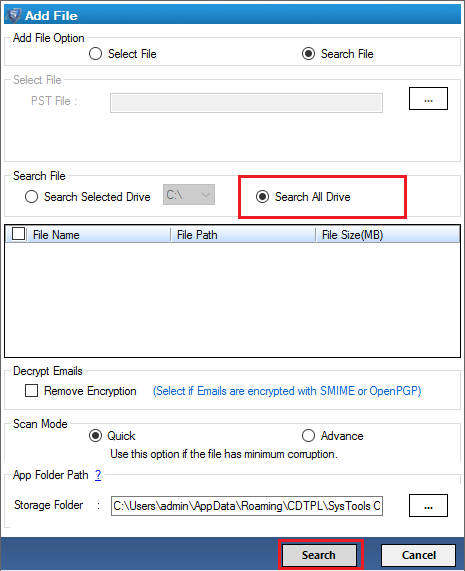The height and width of the screenshot is (571, 465).
Task: Enable the Remove Encryption checkbox
Action: (x=31, y=391)
